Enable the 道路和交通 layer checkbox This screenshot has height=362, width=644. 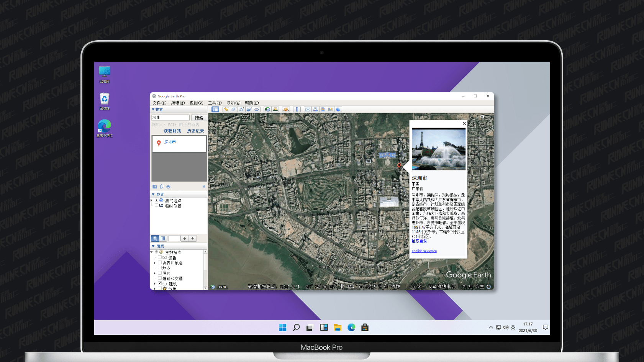(x=160, y=278)
